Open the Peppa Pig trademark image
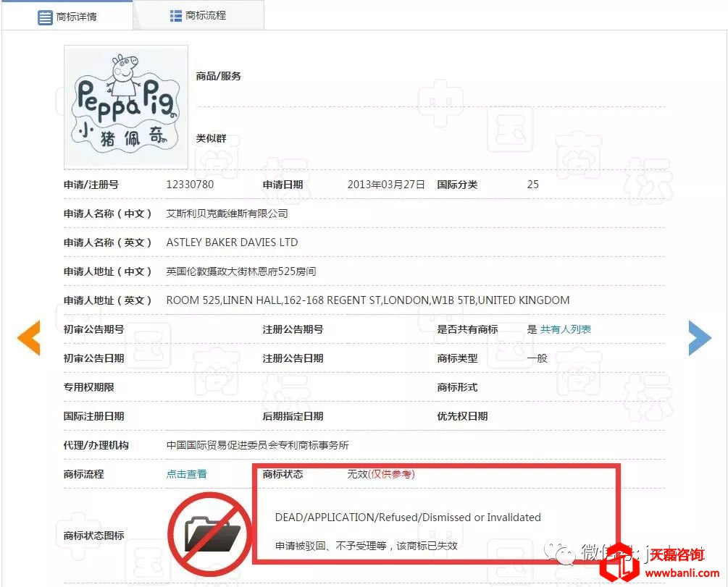728x587 pixels. tap(126, 107)
